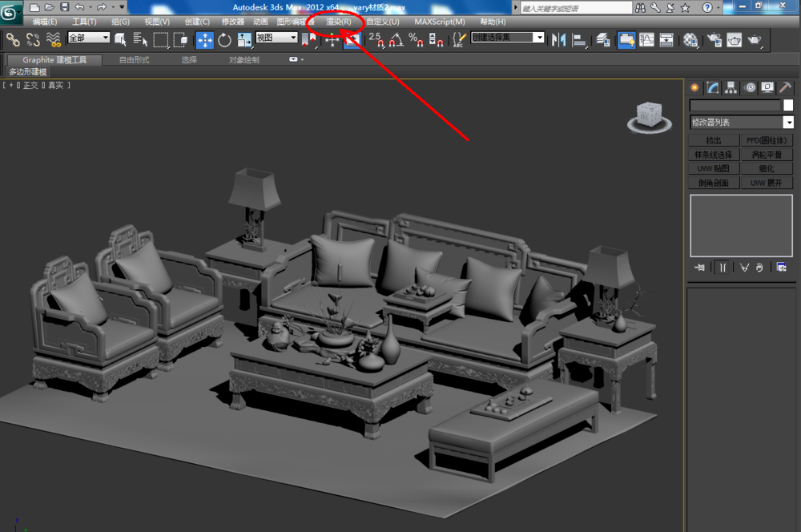Viewport: 801px width, 532px height.
Task: Click the Unlink Selection broken chain icon
Action: 33,39
